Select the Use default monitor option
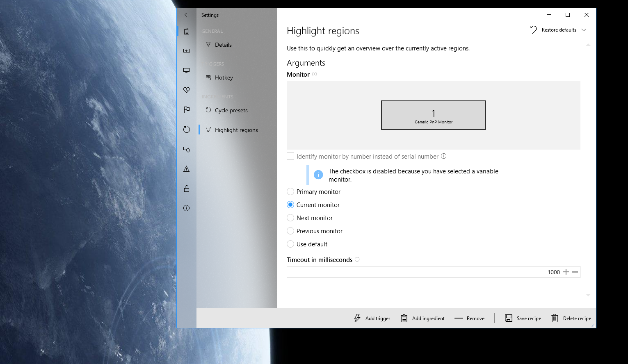The width and height of the screenshot is (628, 364). 290,244
